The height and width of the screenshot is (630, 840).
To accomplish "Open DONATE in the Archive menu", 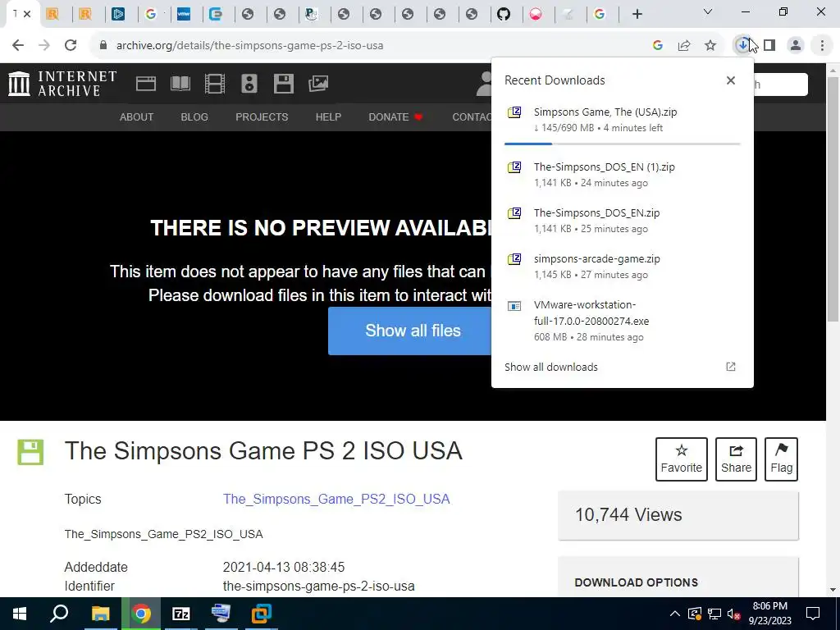I will [x=395, y=116].
